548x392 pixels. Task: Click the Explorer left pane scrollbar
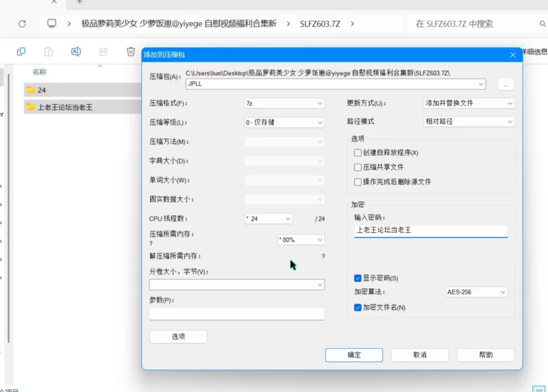coord(8,208)
